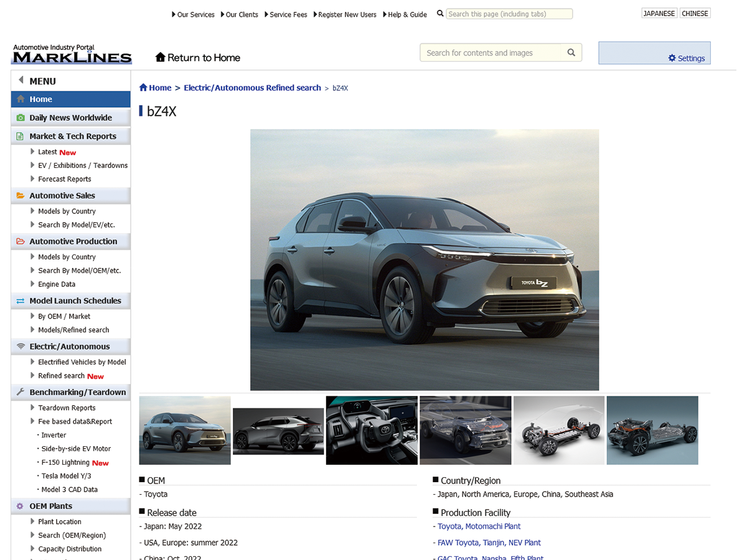Click the Benchmarking/Teardown wrench icon
Screen dimensions: 747x560
tap(21, 392)
